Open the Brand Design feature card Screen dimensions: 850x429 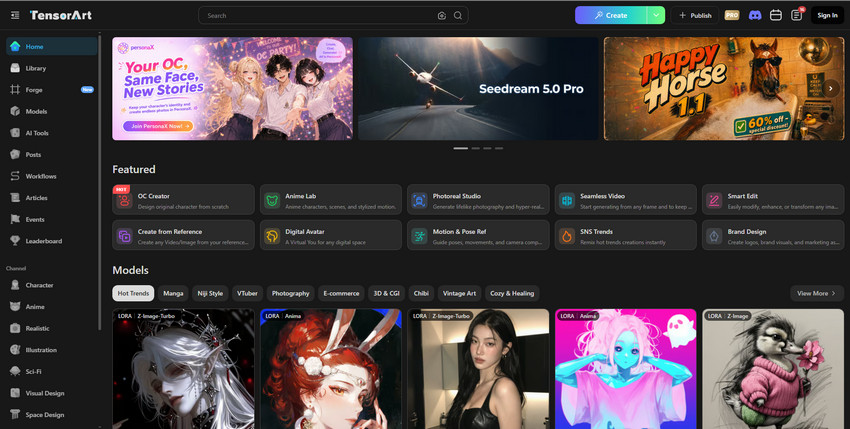point(773,235)
